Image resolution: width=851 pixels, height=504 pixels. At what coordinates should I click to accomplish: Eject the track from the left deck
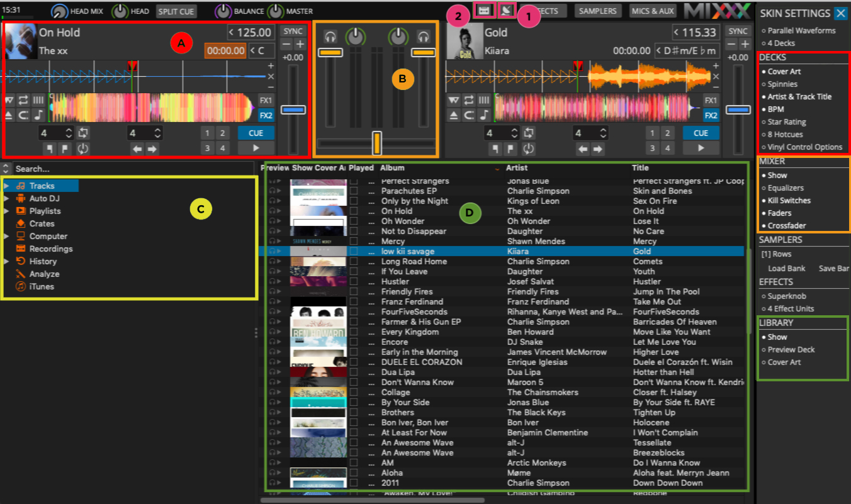point(9,115)
